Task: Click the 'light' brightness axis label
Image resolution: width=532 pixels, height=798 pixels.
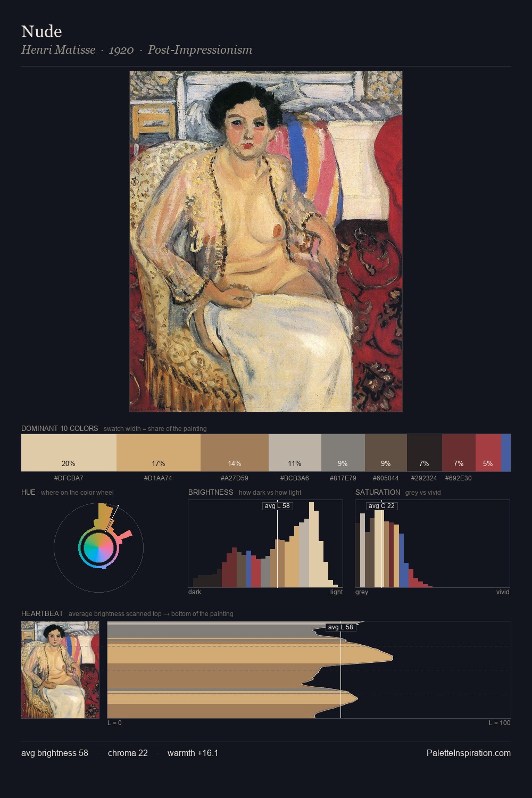Action: click(337, 592)
